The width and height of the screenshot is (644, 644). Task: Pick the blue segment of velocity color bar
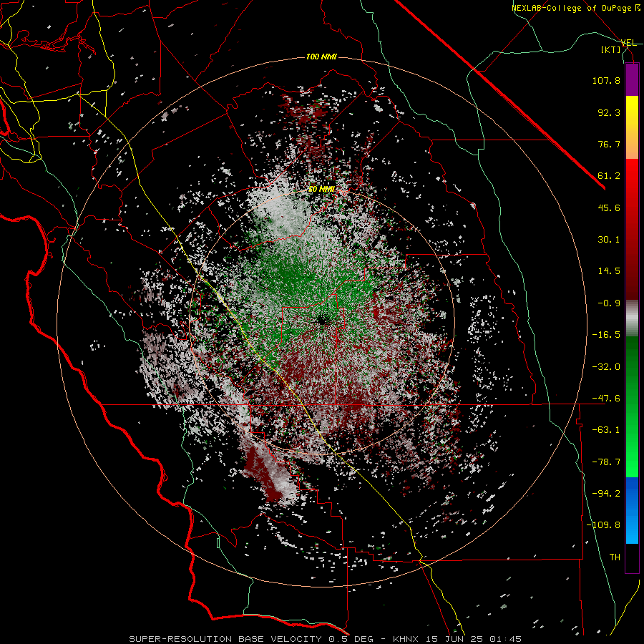pyautogui.click(x=632, y=510)
